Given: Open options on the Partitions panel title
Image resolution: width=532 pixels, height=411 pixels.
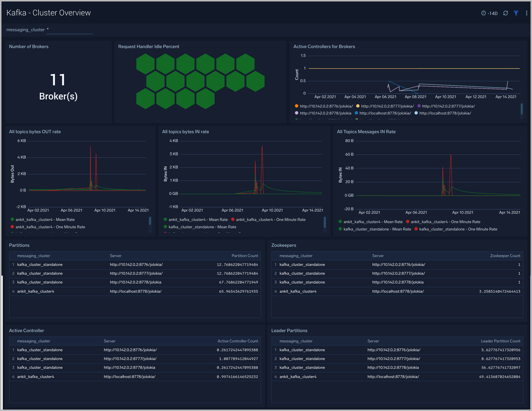Looking at the screenshot, I should point(19,245).
